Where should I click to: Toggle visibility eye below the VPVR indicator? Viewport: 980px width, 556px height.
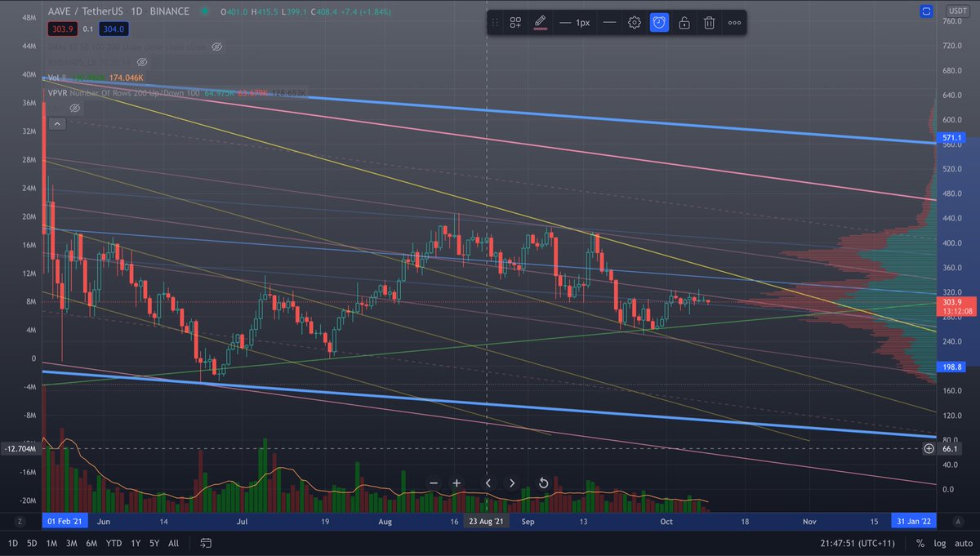pos(74,108)
